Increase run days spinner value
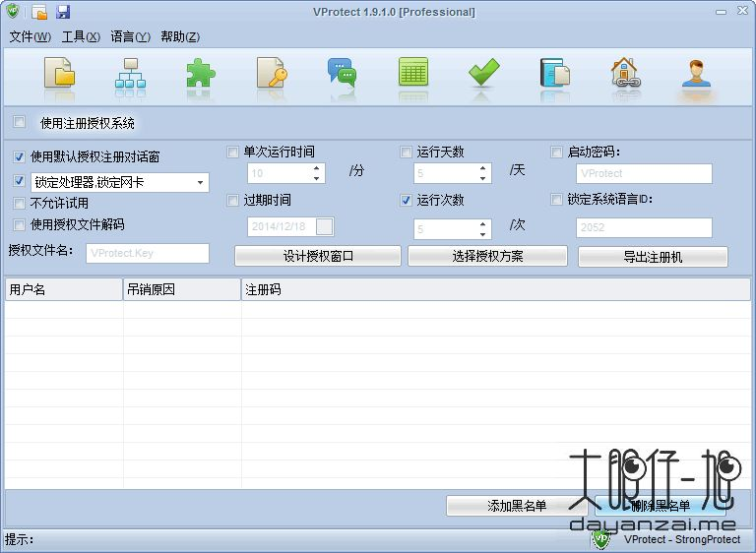756x553 pixels. pos(482,168)
